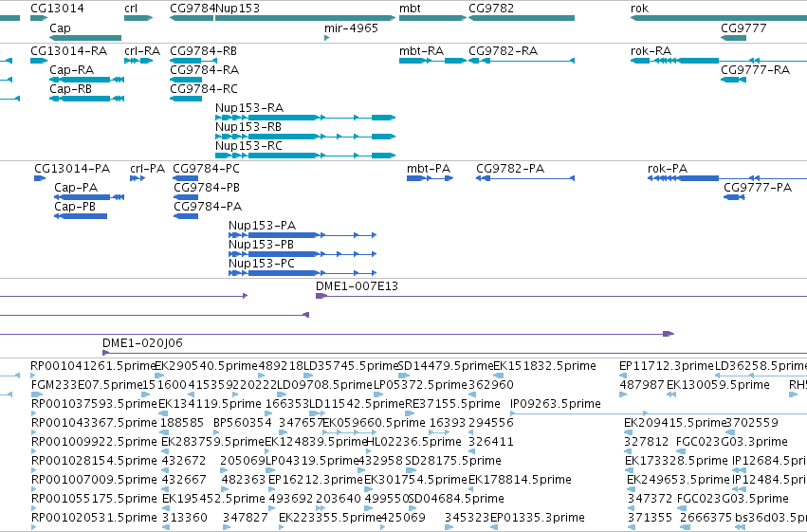807x532 pixels.
Task: Click the Nup153-PB protein label
Action: point(261,245)
